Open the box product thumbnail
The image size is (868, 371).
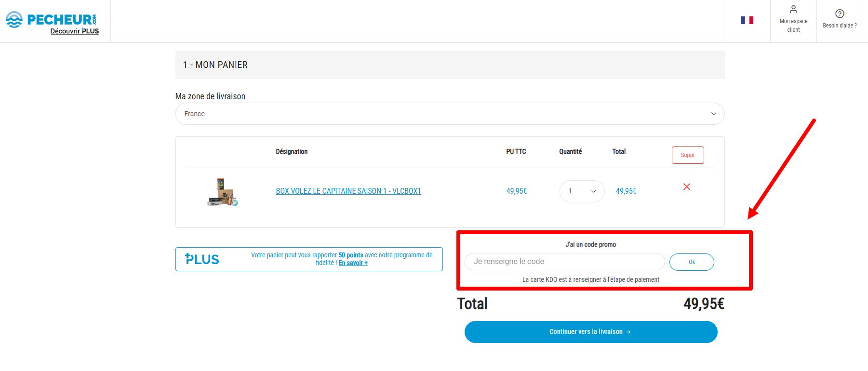223,192
